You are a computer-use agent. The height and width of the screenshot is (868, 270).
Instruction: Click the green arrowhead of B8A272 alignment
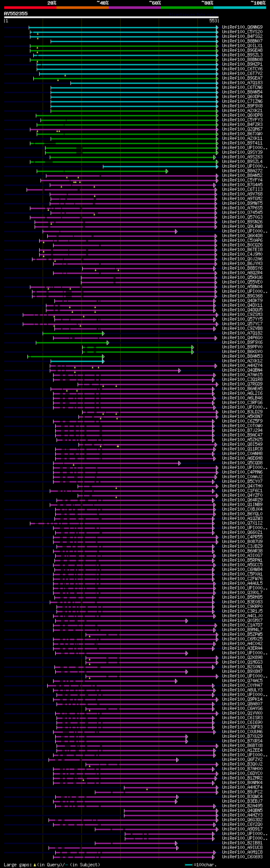pyautogui.click(x=167, y=171)
